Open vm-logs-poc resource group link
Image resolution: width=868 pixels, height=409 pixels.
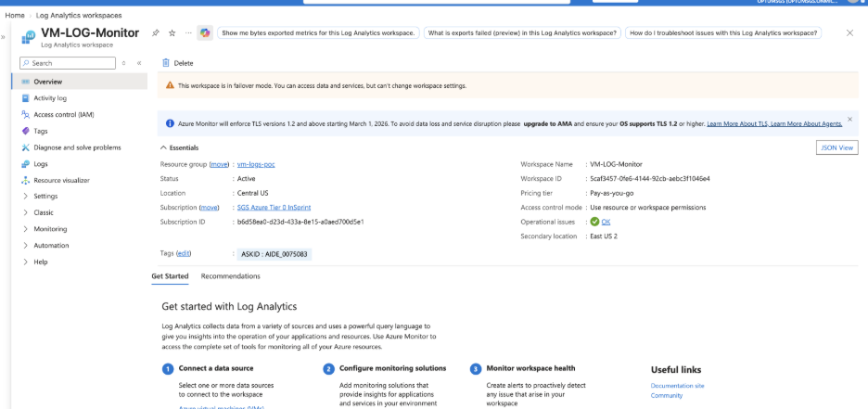click(256, 164)
